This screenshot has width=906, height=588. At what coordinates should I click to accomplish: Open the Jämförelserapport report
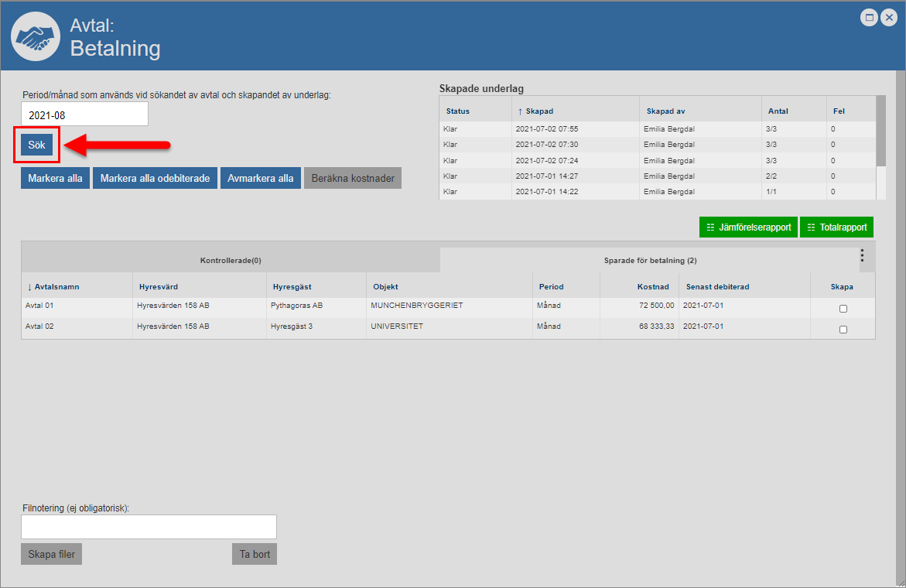pyautogui.click(x=748, y=227)
